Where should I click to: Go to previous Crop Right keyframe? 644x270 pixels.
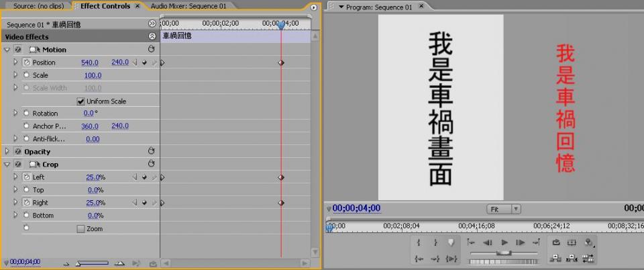[134, 203]
